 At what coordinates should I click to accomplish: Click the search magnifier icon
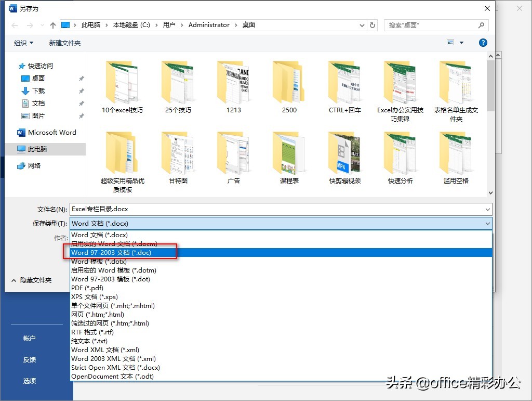481,25
